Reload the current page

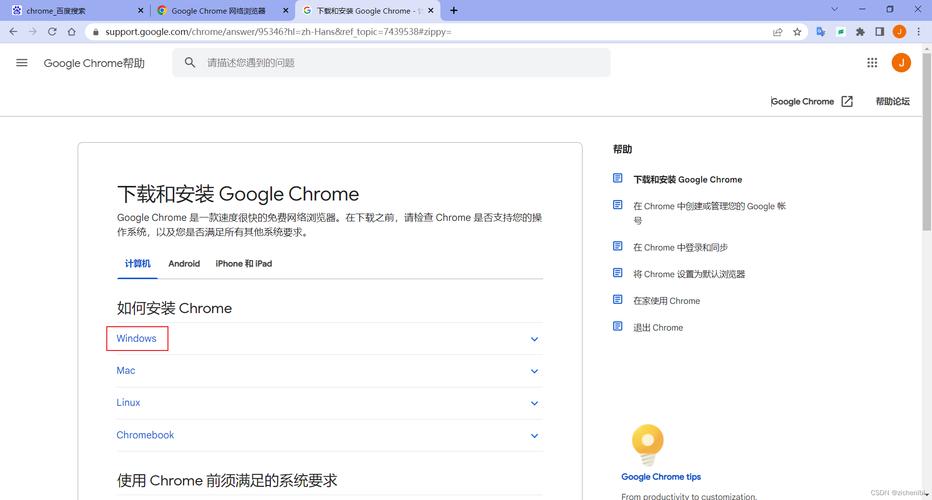pyautogui.click(x=52, y=32)
